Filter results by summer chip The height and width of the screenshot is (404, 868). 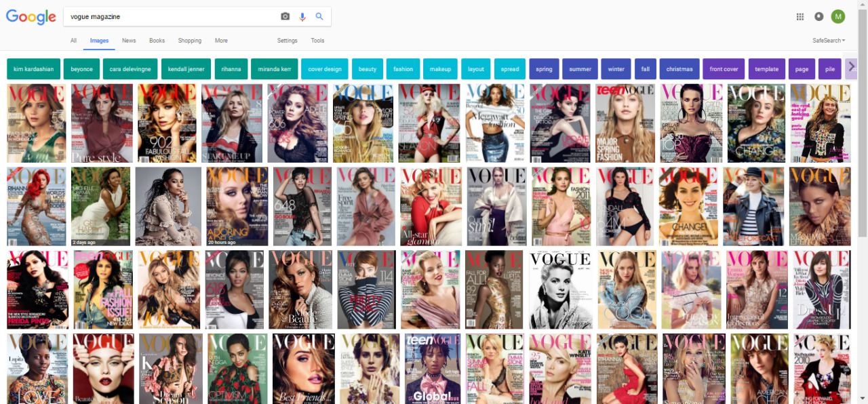(580, 69)
